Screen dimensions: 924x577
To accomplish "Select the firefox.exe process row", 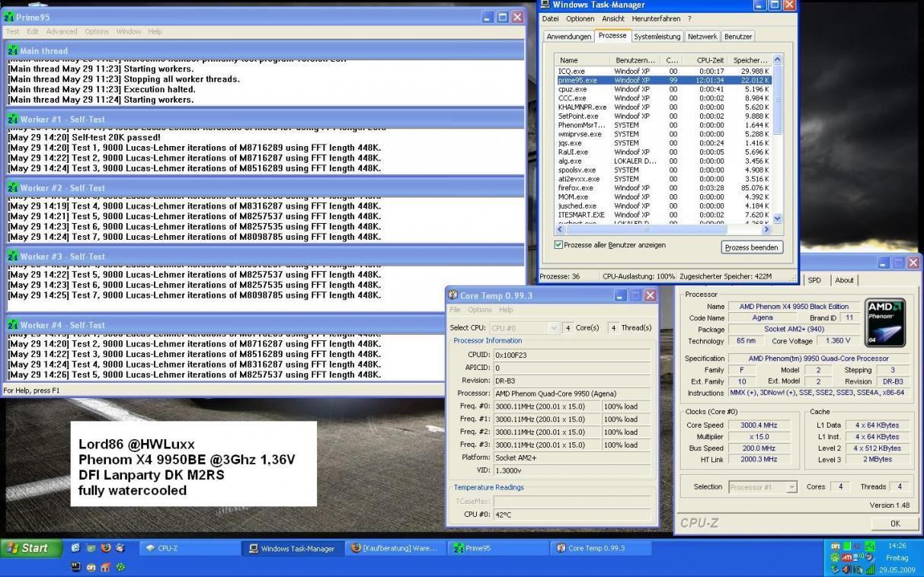I will coord(663,188).
